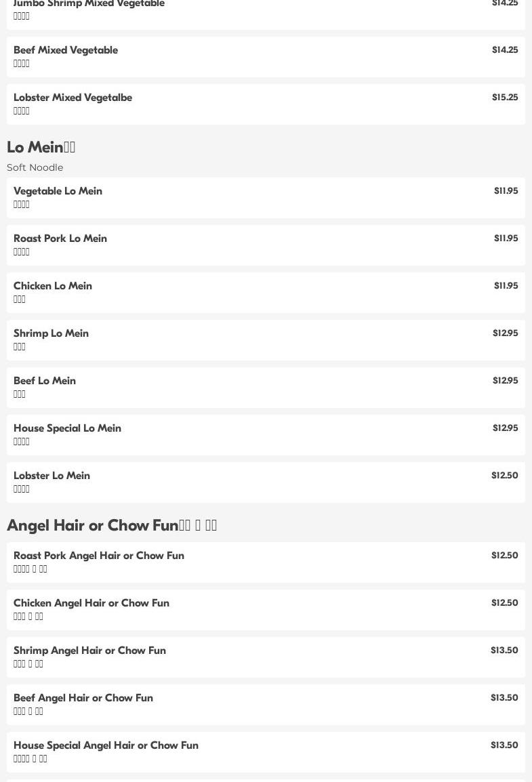The image size is (532, 782).
Task: Open Roast Pork Angel Hair or Chow Fun
Action: tap(266, 562)
